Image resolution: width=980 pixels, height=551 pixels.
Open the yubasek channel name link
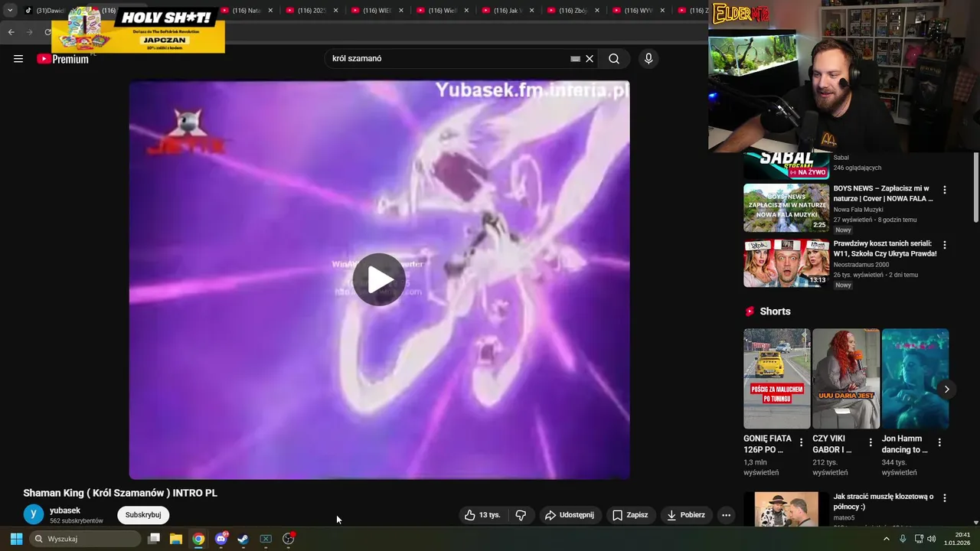(x=65, y=510)
